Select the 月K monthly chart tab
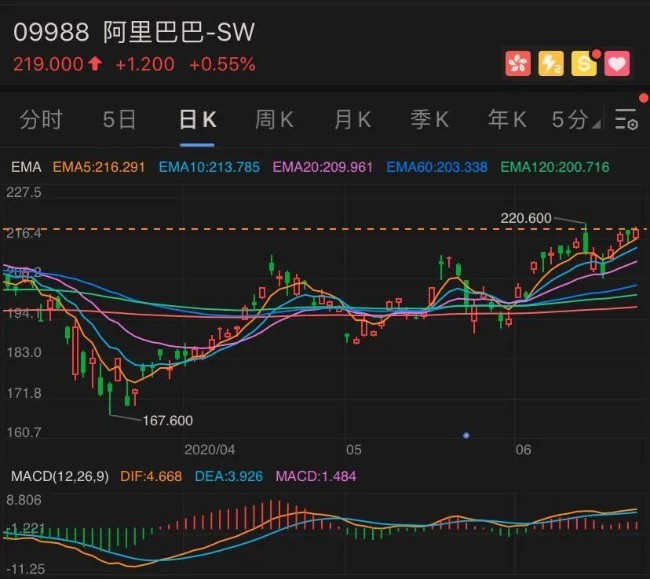Viewport: 650px width, 579px height. (352, 120)
